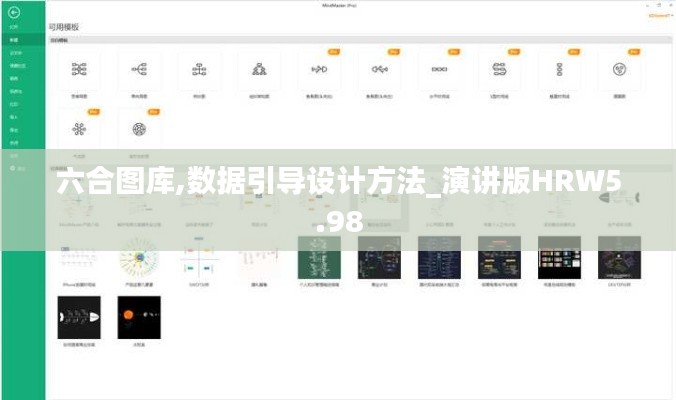Choose the left-pointing fishbone template

tap(379, 69)
